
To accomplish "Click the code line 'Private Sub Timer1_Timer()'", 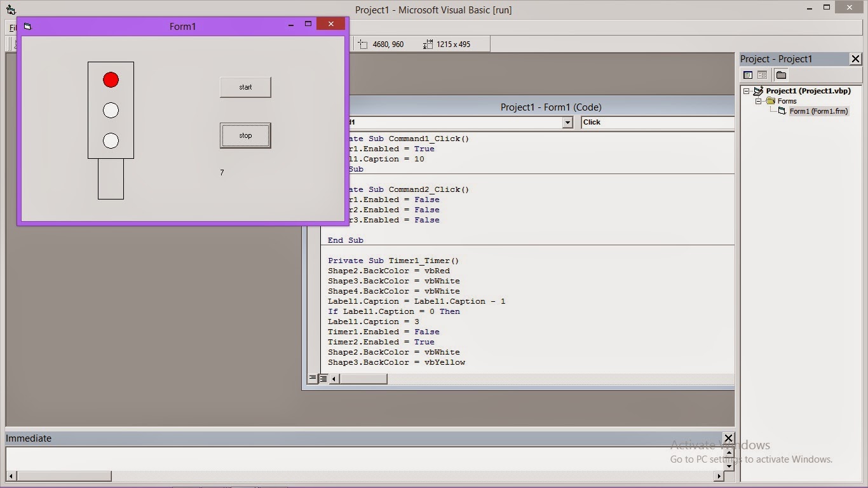I will pos(393,261).
